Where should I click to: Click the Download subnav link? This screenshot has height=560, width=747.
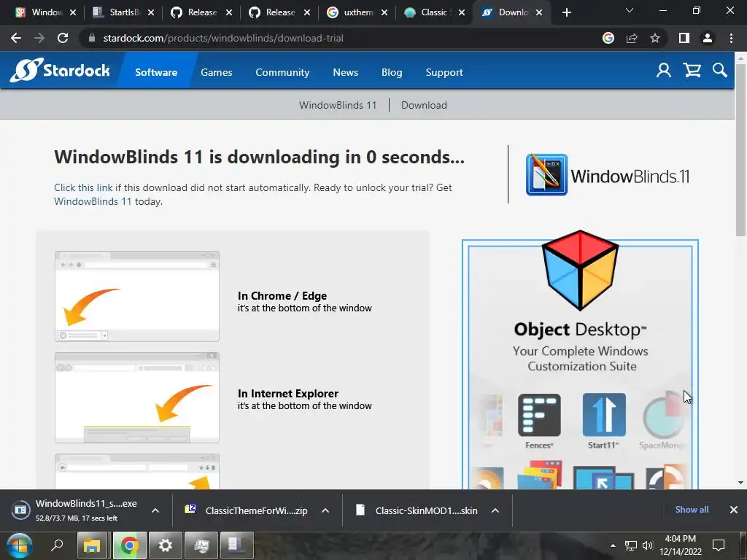[424, 105]
